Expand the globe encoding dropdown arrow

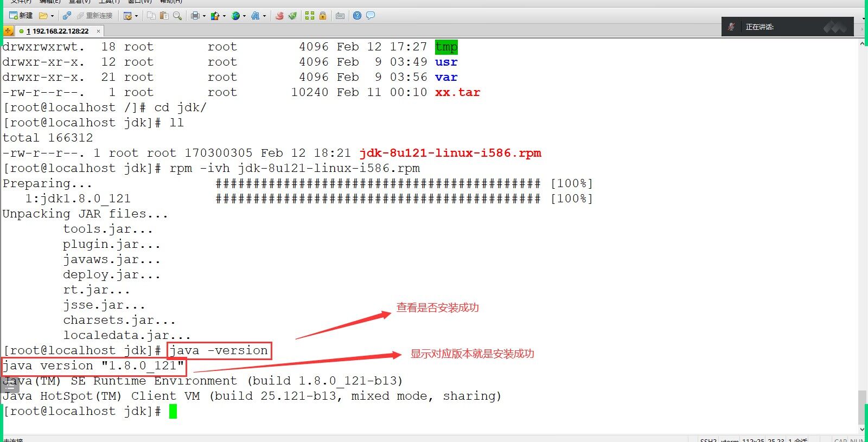(x=244, y=16)
